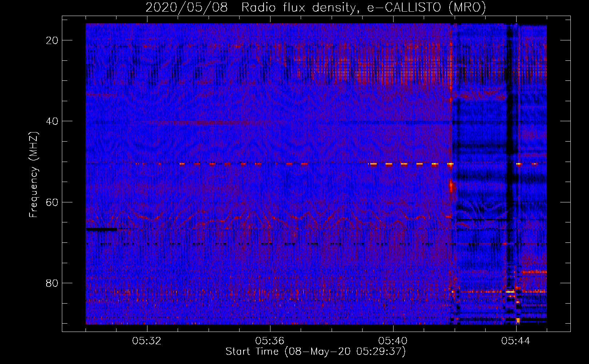Screen dimensions: 589x364
Task: Click the 80 frequency tick label
Action: click(x=52, y=283)
